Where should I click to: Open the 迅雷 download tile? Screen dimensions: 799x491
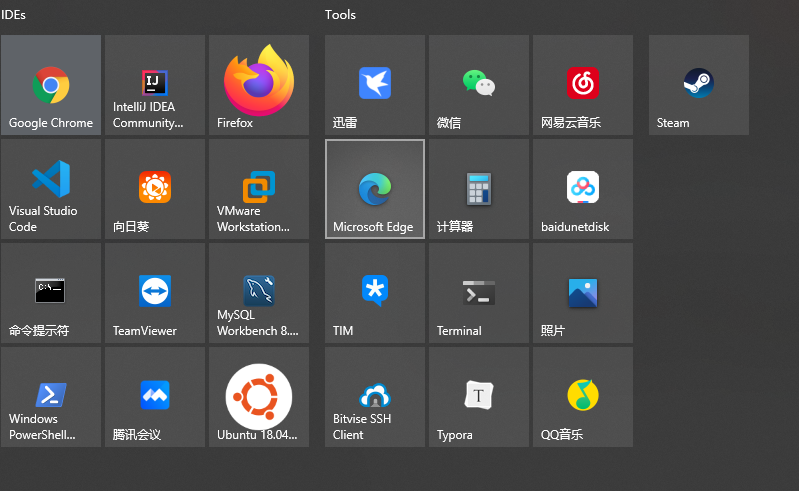(375, 85)
